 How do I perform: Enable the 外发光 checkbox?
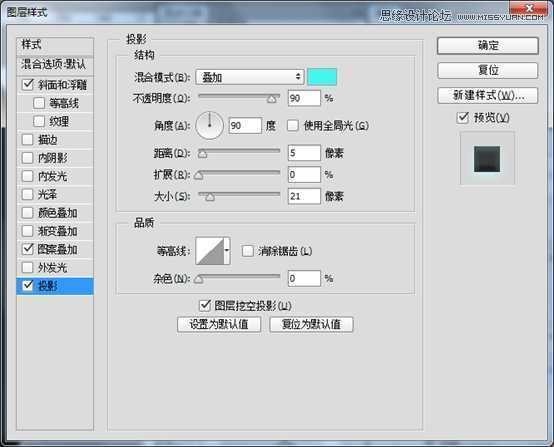point(28,267)
